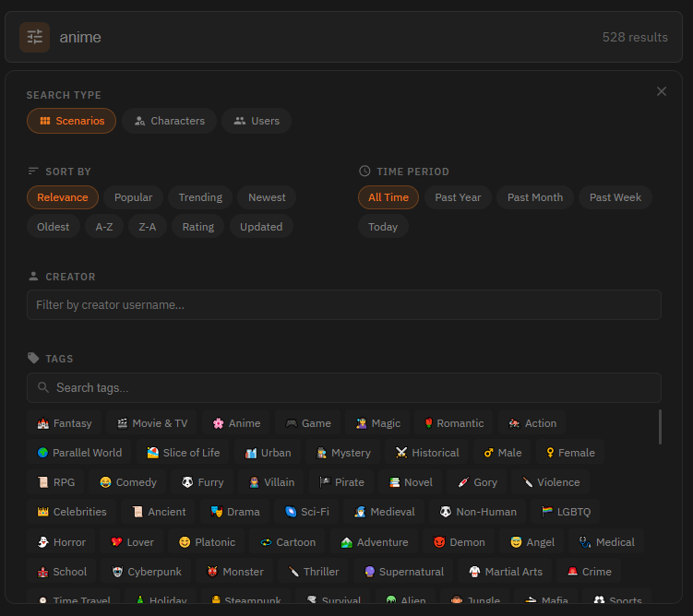Switch search type to Users
693x616 pixels.
click(256, 121)
